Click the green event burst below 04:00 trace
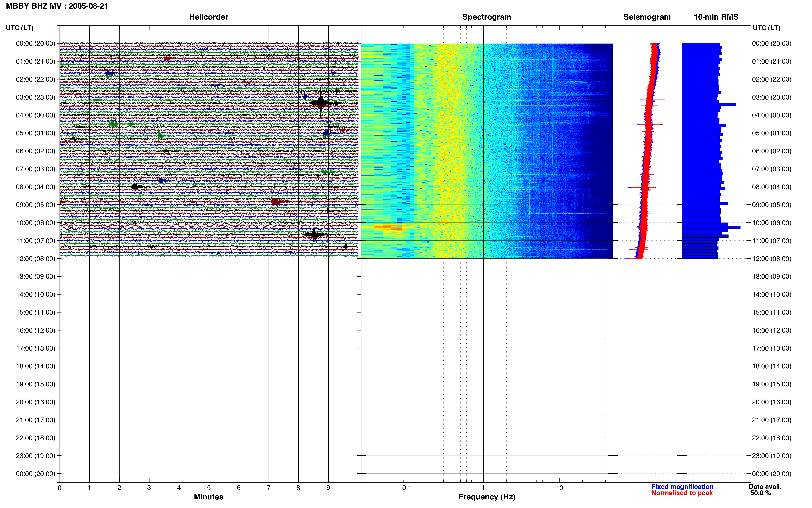The width and height of the screenshot is (812, 508). pyautogui.click(x=112, y=124)
